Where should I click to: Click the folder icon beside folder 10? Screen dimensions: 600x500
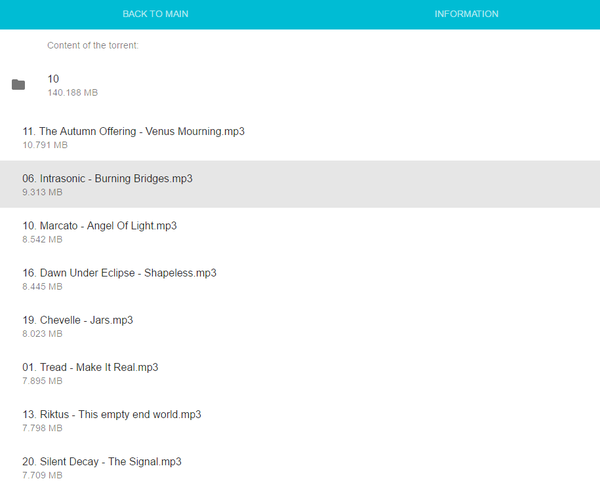pyautogui.click(x=18, y=85)
